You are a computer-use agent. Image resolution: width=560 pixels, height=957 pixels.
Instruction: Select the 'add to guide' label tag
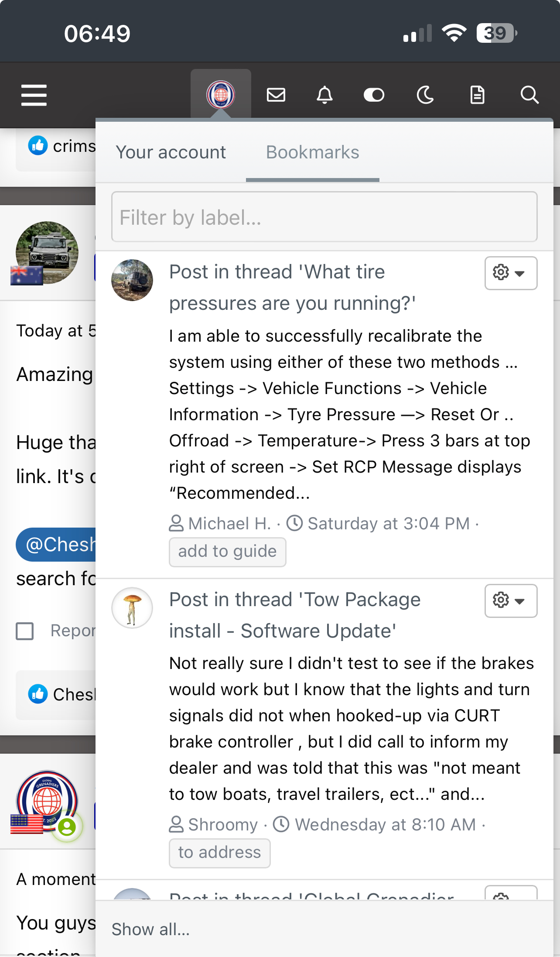[228, 552]
